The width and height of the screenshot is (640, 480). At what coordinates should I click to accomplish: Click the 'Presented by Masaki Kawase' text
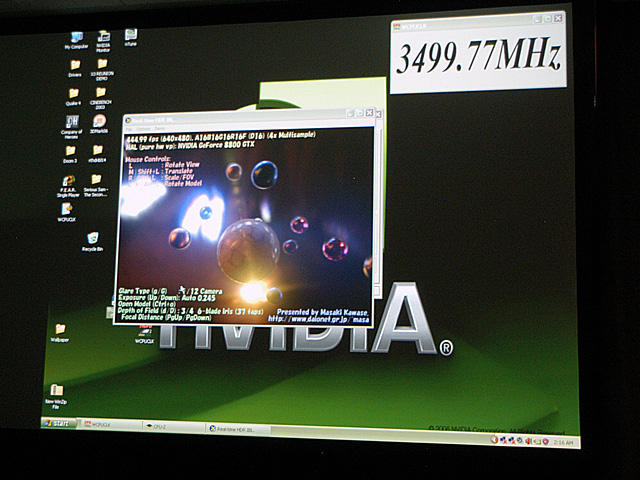coord(322,312)
